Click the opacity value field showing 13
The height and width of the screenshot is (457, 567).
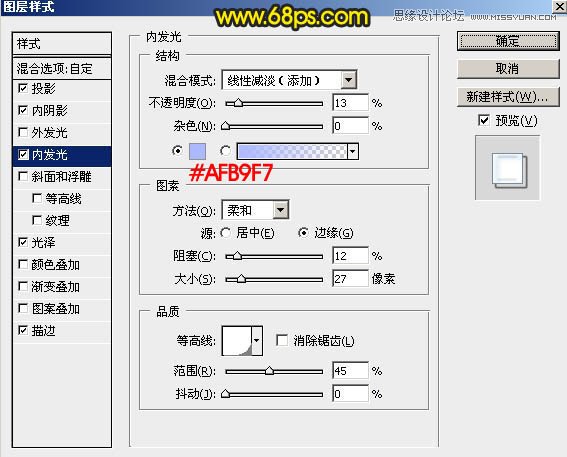click(x=350, y=103)
